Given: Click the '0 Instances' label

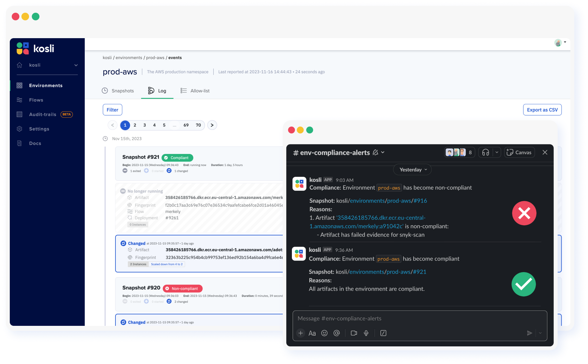Looking at the screenshot, I should (x=138, y=225).
